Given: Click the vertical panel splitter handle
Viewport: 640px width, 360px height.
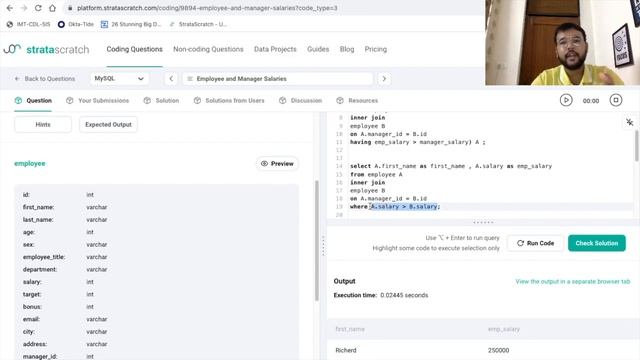Looking at the screenshot, I should (x=323, y=246).
